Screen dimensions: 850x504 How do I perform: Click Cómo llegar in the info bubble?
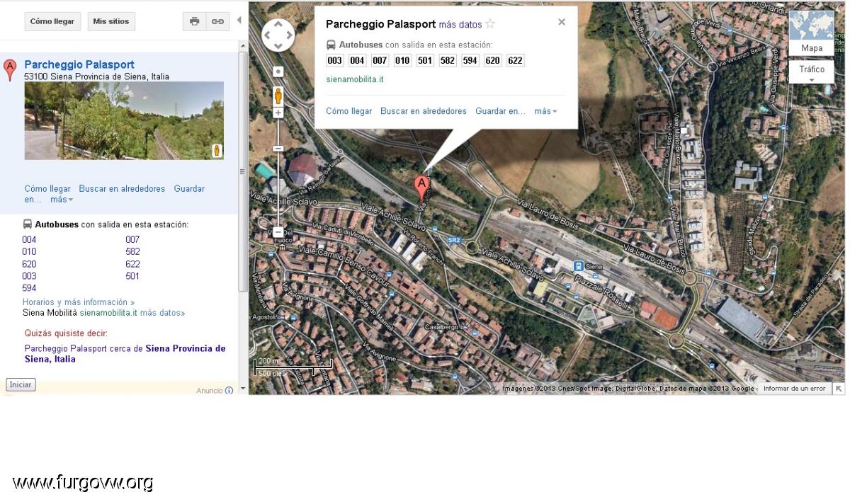tap(348, 111)
